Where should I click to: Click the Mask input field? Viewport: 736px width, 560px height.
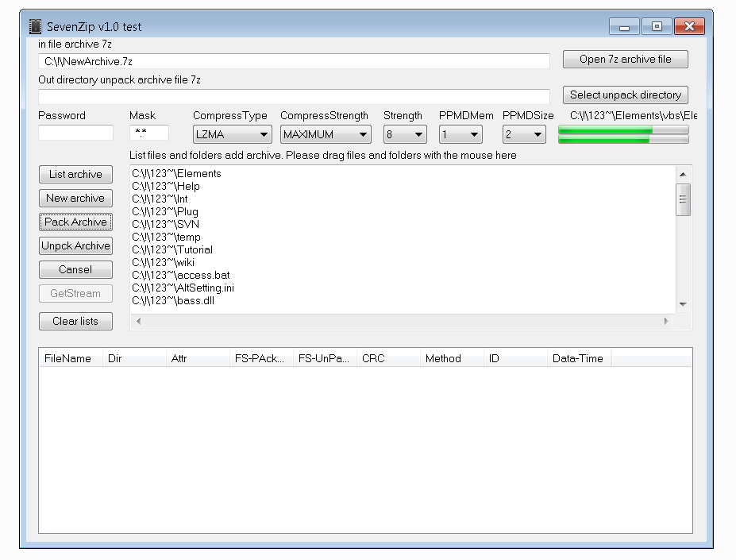pos(149,133)
